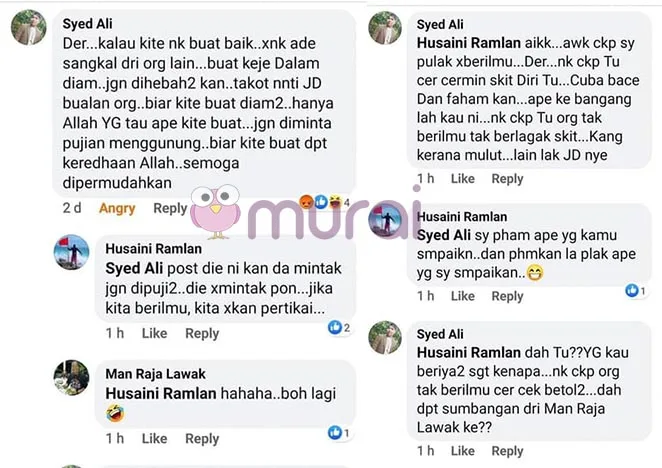This screenshot has width=662, height=468.
Task: Like Man Raja Lawak's "hahaha..boh lagi" comment
Action: (155, 438)
